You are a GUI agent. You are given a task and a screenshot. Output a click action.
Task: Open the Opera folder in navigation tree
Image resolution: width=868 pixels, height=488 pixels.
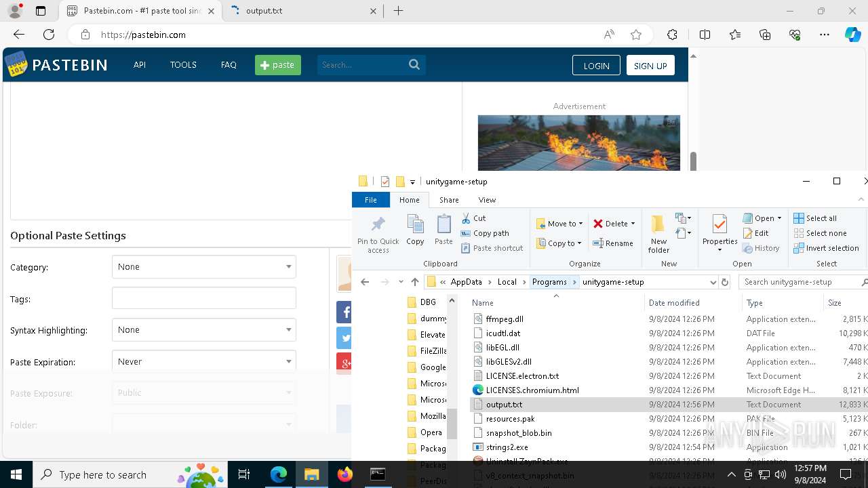(425, 432)
